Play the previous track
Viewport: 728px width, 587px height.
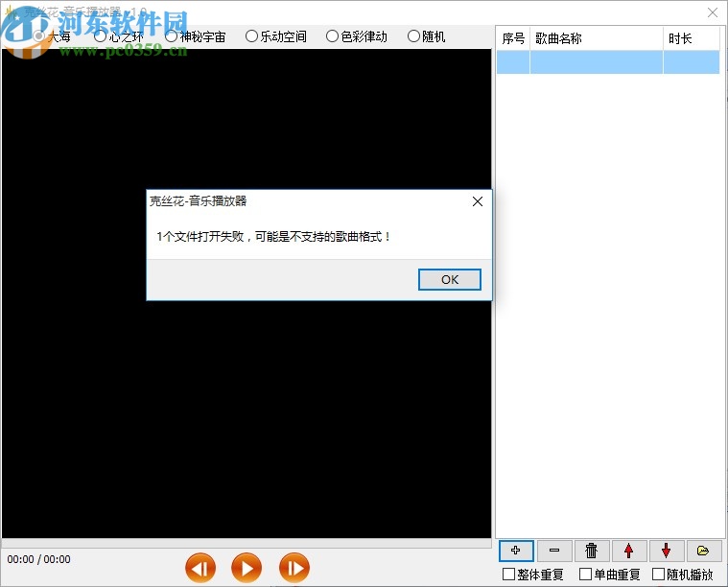(200, 568)
